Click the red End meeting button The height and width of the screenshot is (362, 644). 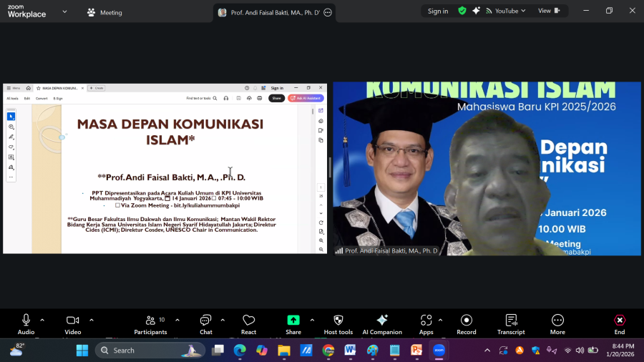620,324
